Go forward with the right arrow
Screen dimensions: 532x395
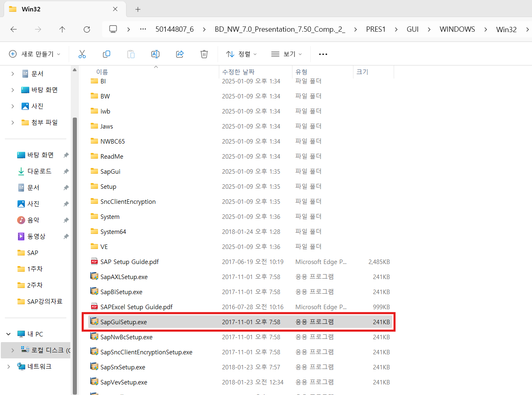pos(38,29)
